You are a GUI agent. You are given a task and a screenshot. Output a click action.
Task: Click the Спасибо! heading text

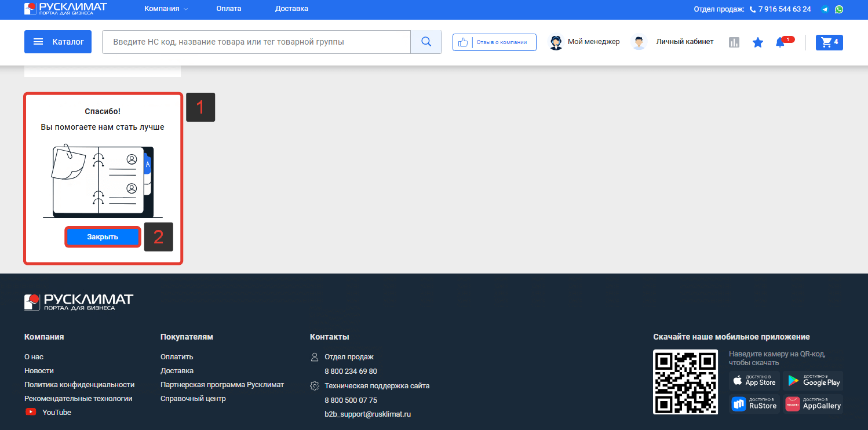click(x=103, y=111)
